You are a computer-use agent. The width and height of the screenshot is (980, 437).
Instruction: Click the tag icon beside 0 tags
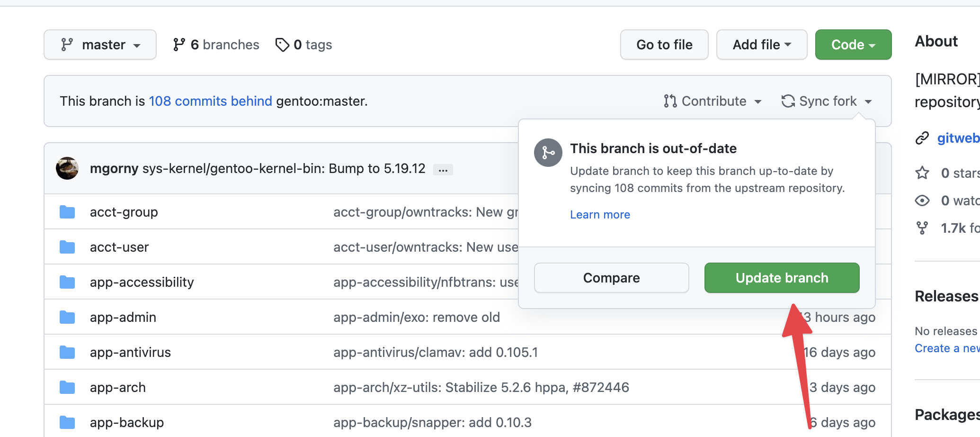(x=282, y=45)
